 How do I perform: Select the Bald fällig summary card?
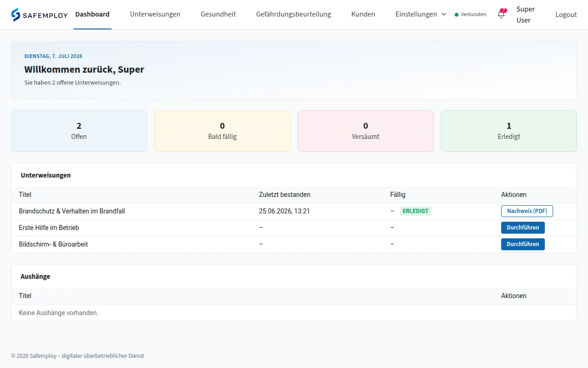point(222,131)
